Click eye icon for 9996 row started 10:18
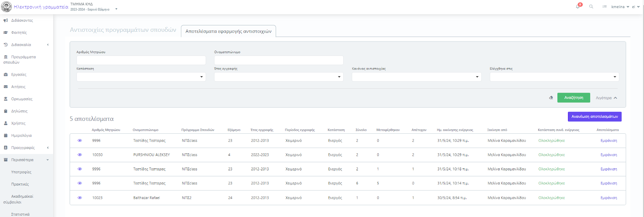The height and width of the screenshot is (217, 644). click(80, 169)
